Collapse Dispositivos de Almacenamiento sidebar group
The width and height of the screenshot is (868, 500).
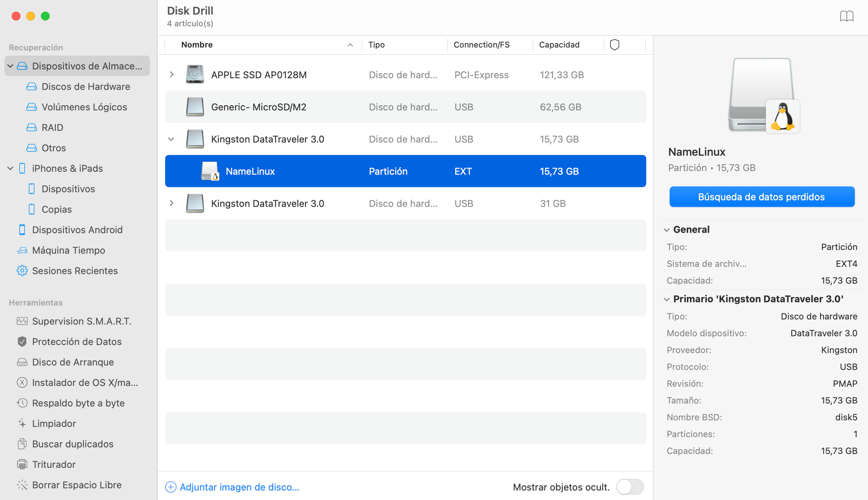[x=10, y=66]
